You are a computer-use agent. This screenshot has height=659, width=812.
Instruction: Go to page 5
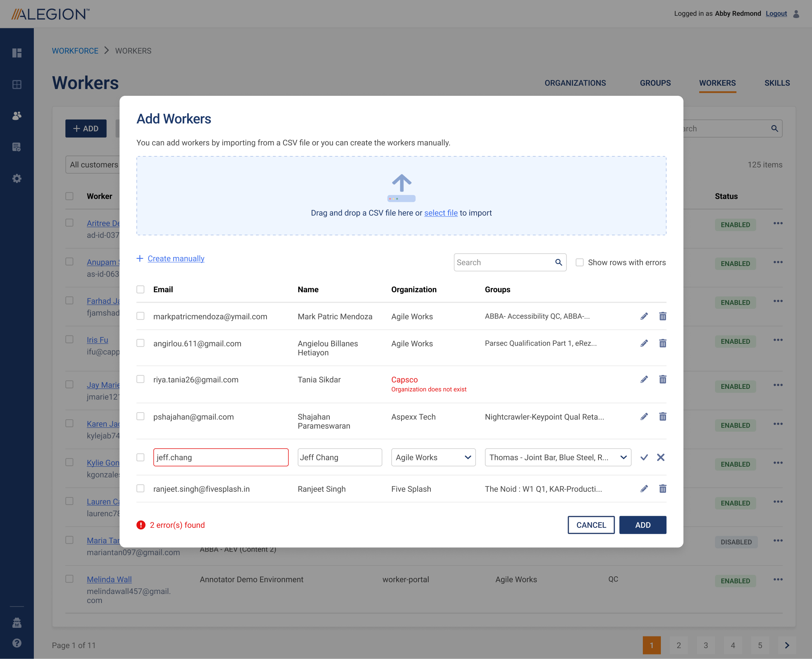[760, 645]
